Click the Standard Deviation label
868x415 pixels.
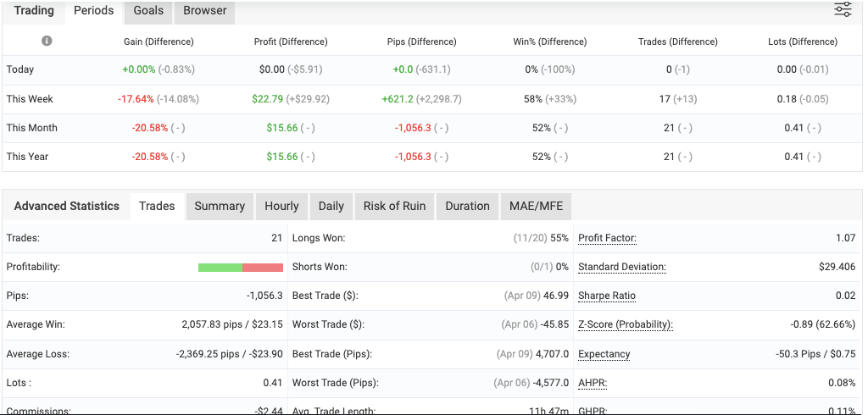(x=621, y=267)
